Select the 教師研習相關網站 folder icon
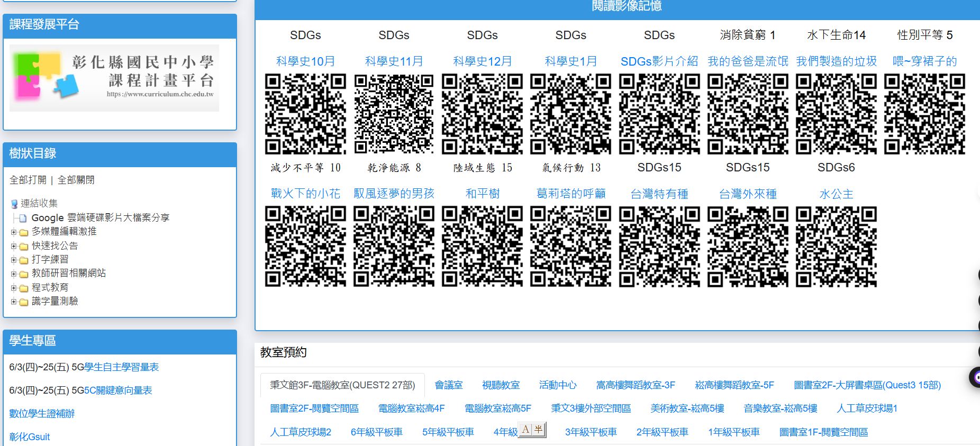 [x=24, y=274]
